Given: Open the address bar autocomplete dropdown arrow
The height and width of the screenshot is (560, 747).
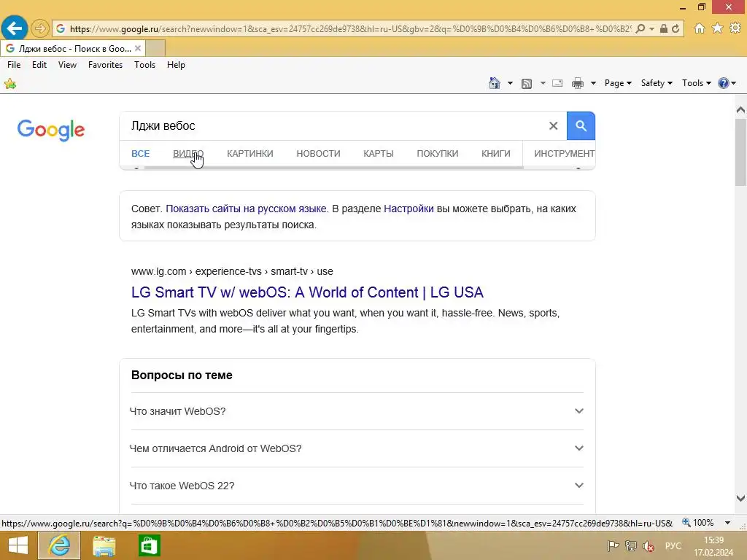Looking at the screenshot, I should tap(651, 28).
